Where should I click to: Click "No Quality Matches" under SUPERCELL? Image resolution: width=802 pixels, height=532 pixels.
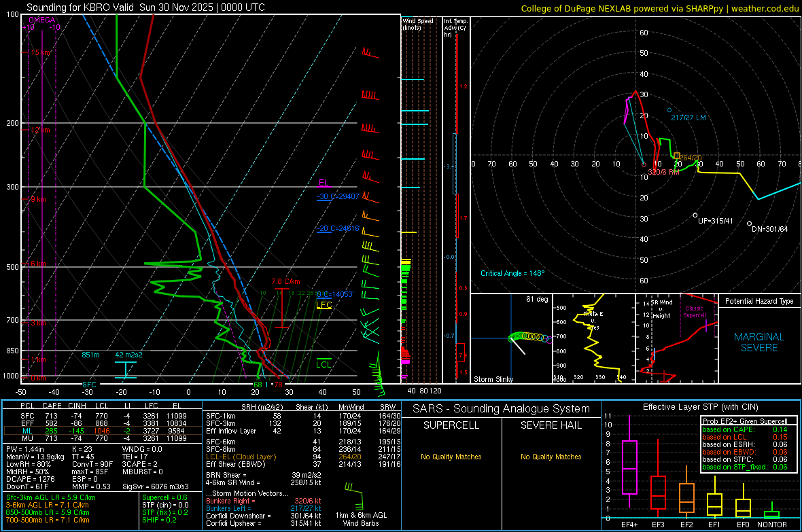[451, 457]
